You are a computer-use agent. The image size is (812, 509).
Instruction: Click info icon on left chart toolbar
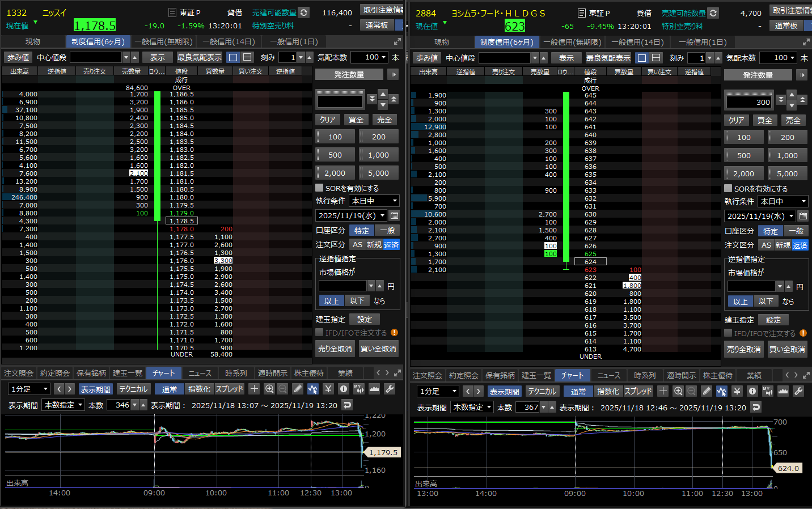coord(343,389)
